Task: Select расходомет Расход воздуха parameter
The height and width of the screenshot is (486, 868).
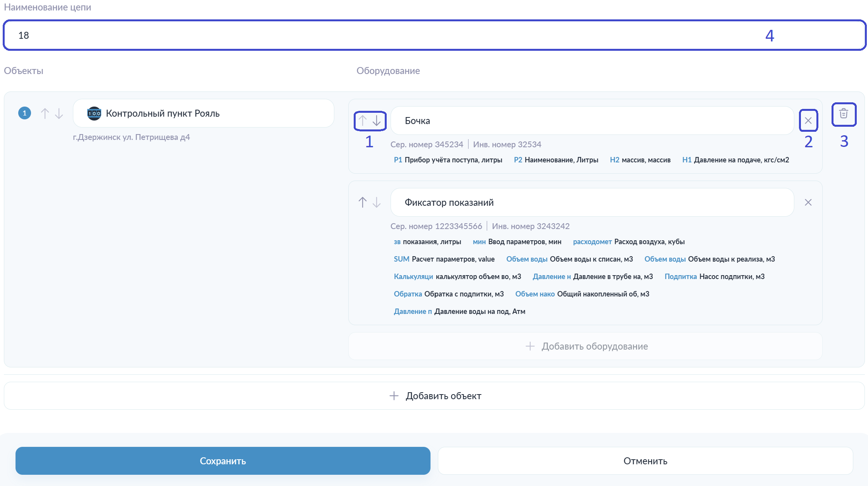Action: coord(629,242)
